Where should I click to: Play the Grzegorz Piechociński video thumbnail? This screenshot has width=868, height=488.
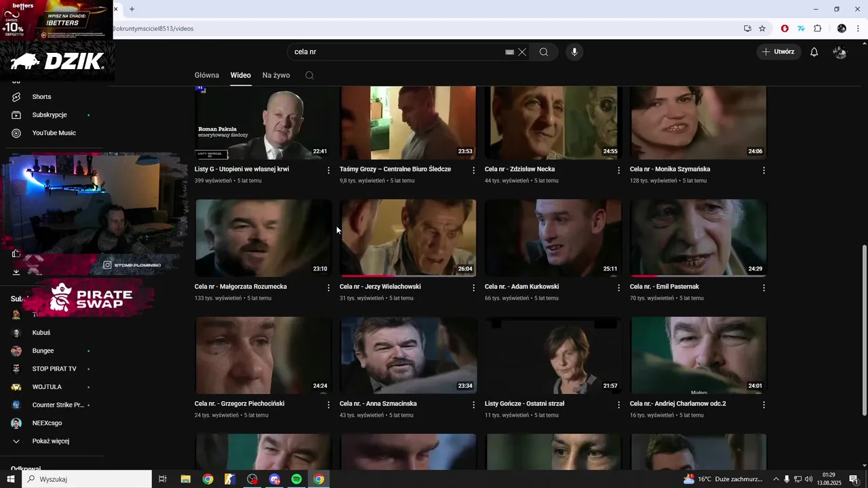(x=263, y=355)
